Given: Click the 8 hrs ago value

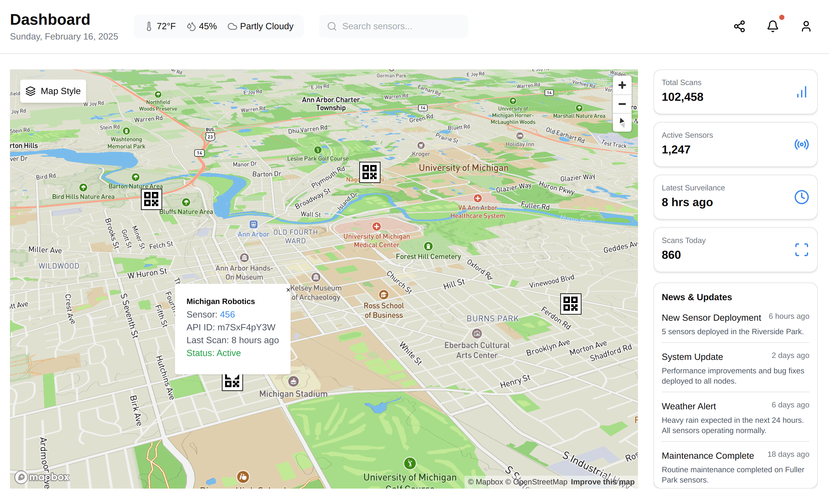Looking at the screenshot, I should pyautogui.click(x=687, y=202).
